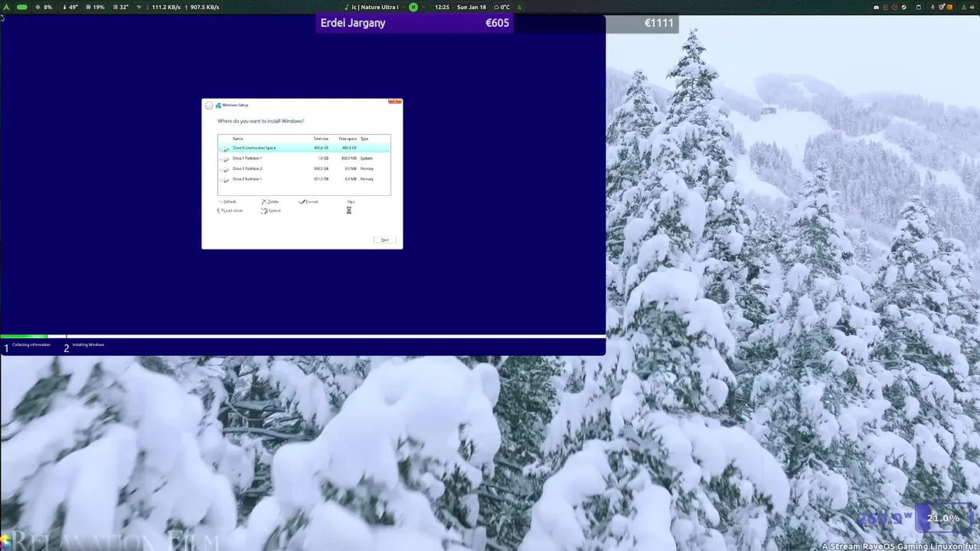Pause media with the green play button
The image size is (980, 551).
413,7
